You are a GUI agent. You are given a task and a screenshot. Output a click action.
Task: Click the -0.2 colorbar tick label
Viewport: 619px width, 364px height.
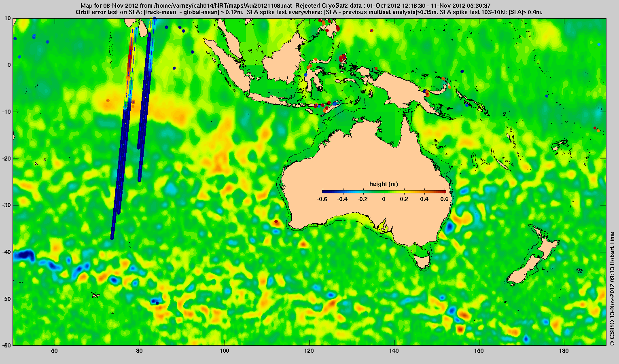363,199
